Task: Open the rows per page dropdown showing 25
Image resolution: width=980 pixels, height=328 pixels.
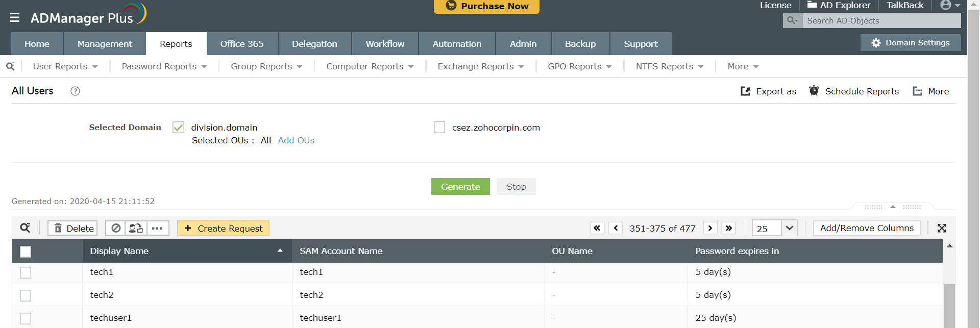Action: 774,228
